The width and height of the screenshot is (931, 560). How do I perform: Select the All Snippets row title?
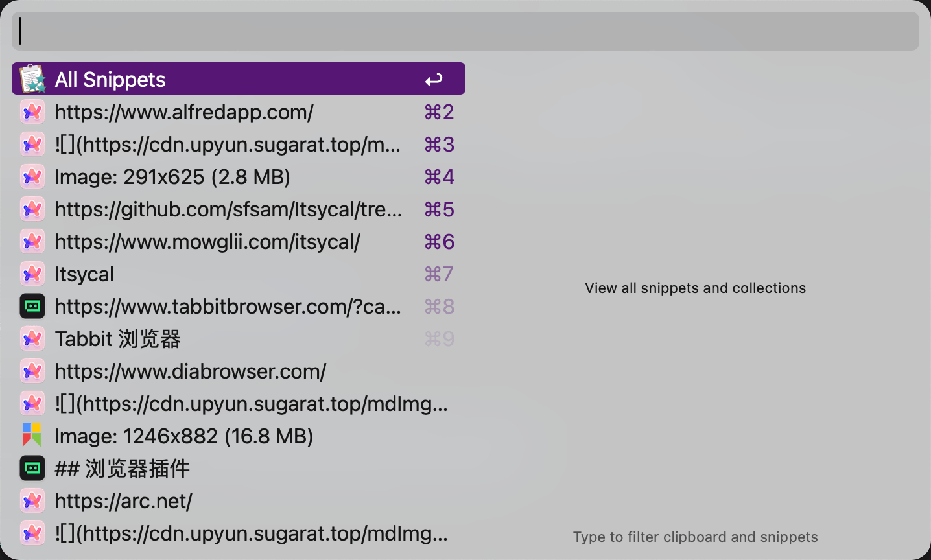[x=110, y=80]
